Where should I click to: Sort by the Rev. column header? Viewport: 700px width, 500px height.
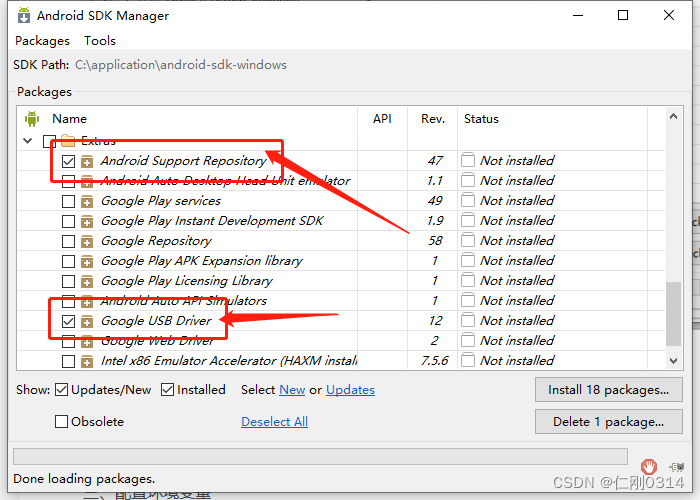(x=433, y=119)
